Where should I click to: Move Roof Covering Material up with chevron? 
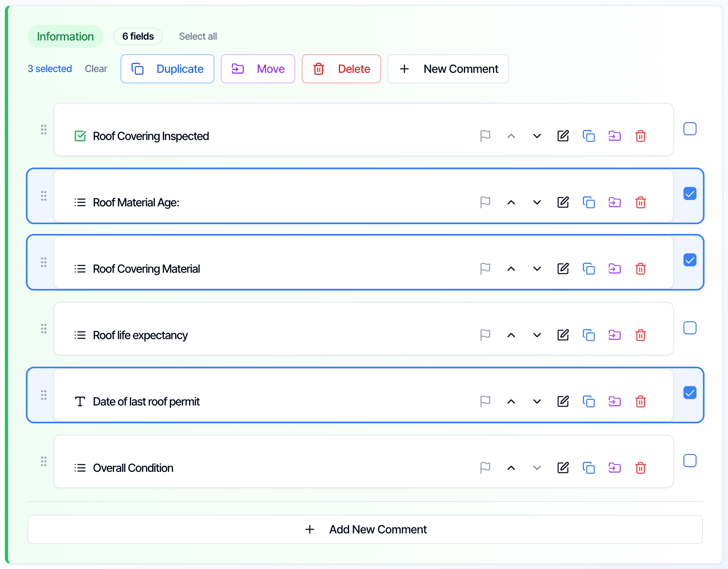point(511,269)
